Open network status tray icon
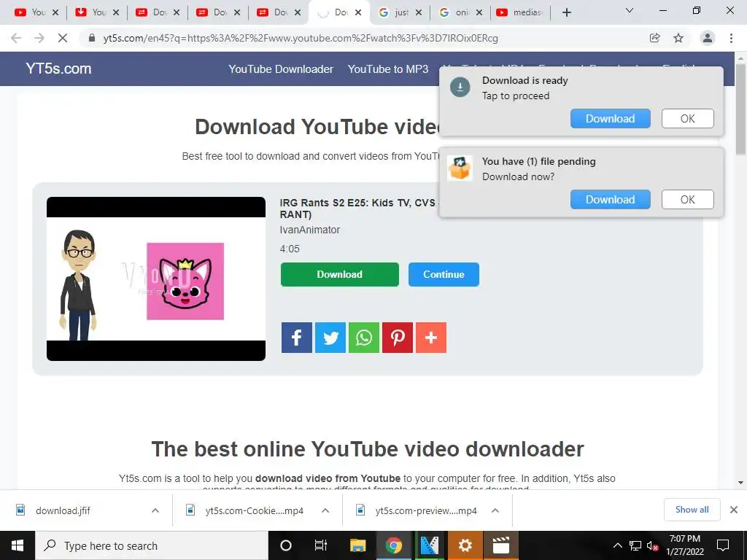The width and height of the screenshot is (747, 560). click(635, 545)
